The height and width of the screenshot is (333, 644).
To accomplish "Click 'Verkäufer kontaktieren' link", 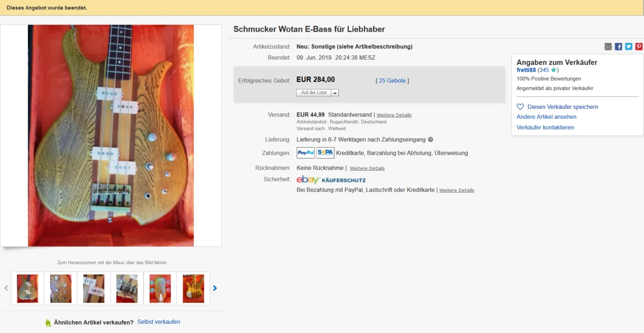I will [545, 127].
